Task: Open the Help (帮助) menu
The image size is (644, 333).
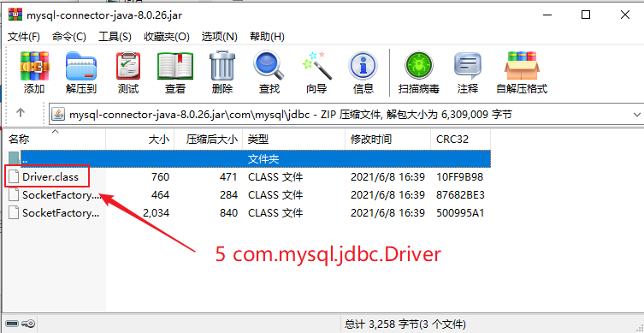Action: click(x=267, y=37)
